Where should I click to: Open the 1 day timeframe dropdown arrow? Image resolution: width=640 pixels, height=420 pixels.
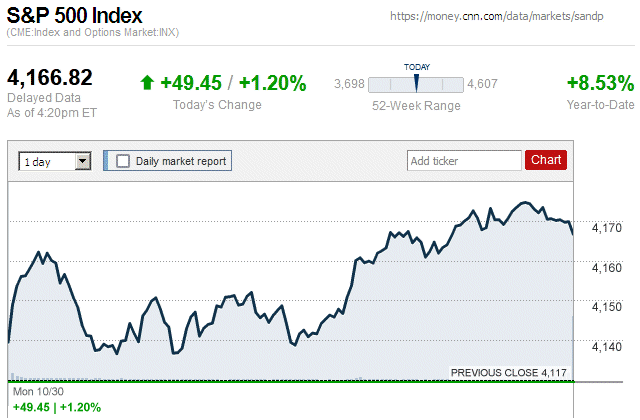(x=83, y=160)
